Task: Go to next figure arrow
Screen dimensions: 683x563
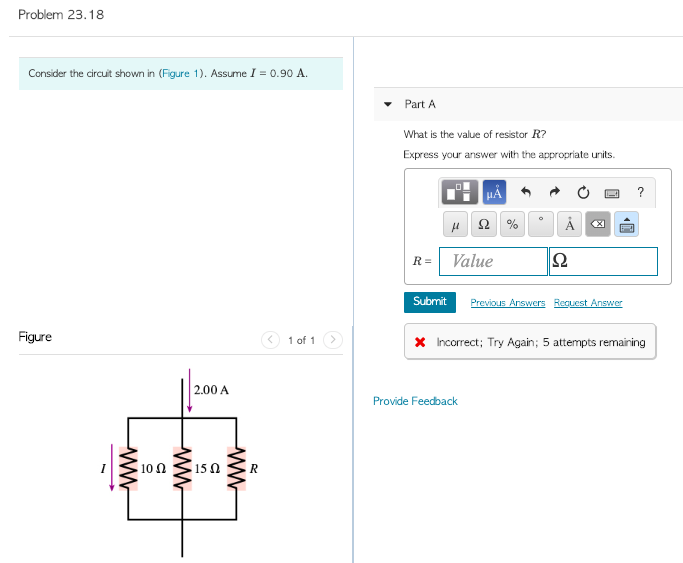Action: (x=333, y=340)
